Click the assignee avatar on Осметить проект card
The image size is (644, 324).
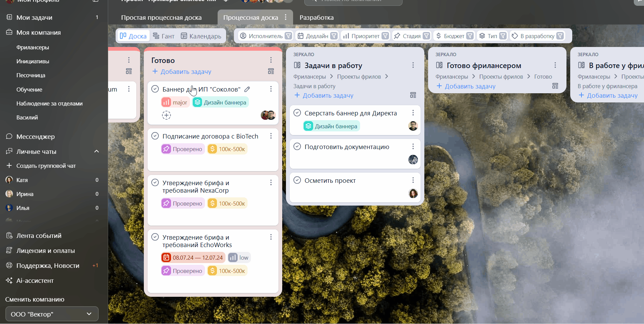[413, 193]
